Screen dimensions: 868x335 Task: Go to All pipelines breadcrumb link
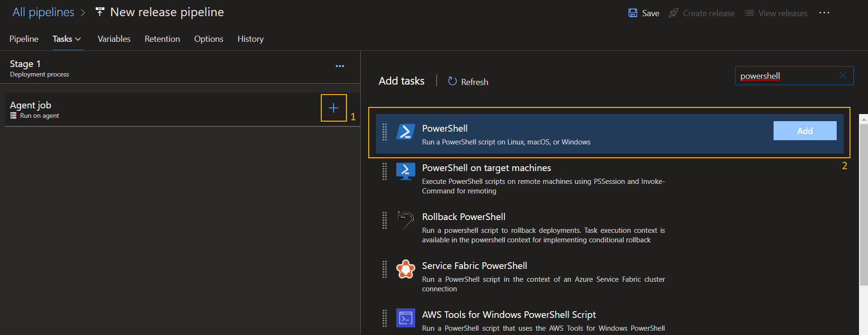43,12
